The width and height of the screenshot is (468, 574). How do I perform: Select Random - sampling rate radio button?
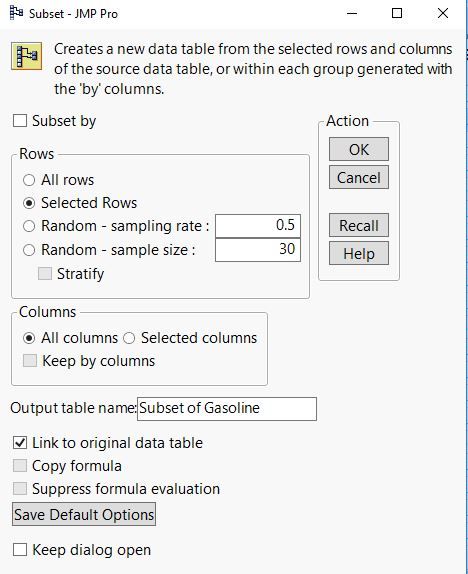point(29,226)
